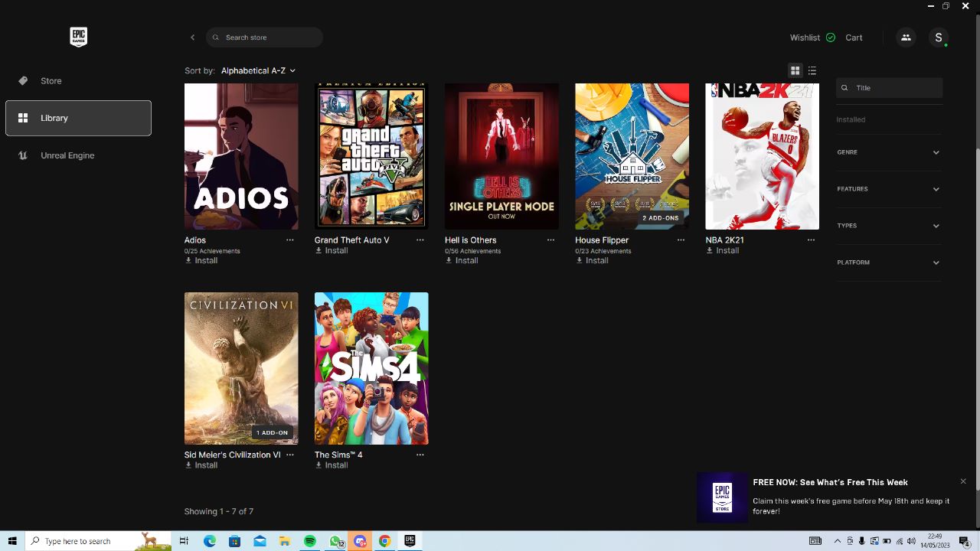Screen dimensions: 980x551
Task: Install Sid Meier's Civilization VI
Action: (x=201, y=465)
